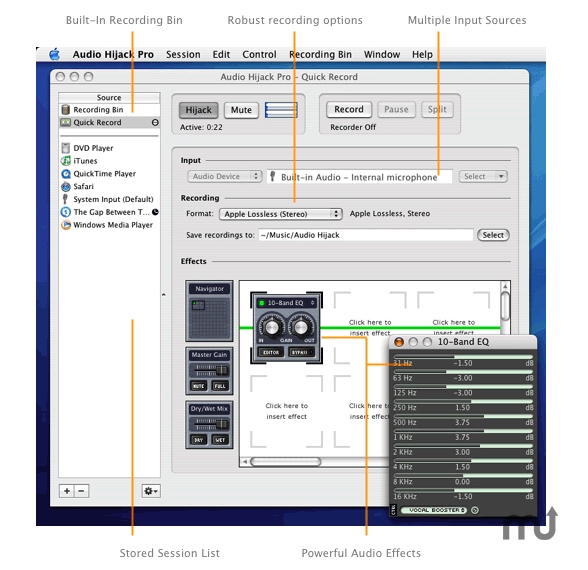Viewport: 588px width, 570px height.
Task: Click the status badge on The Gap Between
Action: coord(155,212)
